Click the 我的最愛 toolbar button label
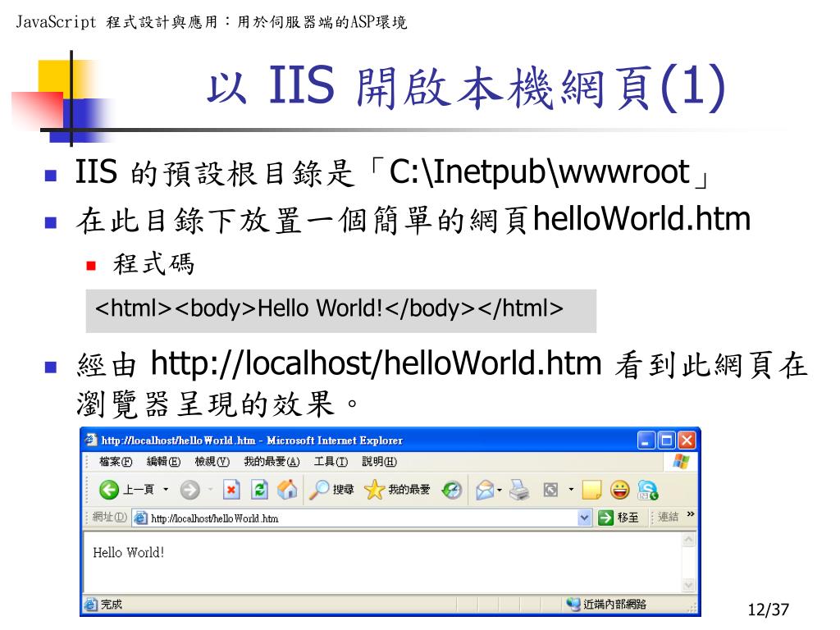 click(409, 490)
